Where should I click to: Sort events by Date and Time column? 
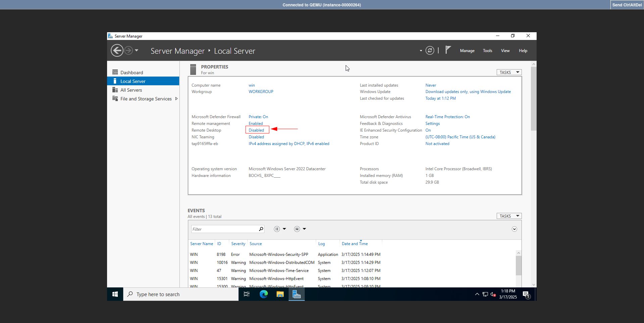pyautogui.click(x=355, y=244)
